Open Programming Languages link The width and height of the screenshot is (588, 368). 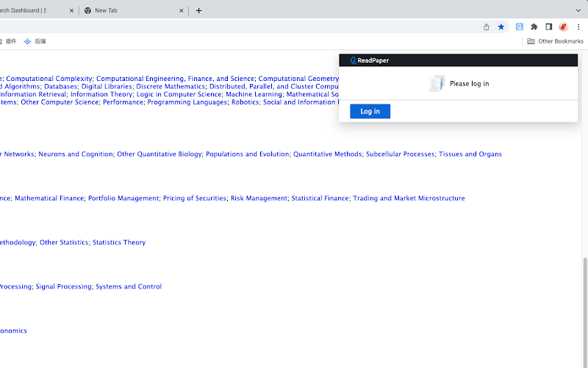(187, 102)
